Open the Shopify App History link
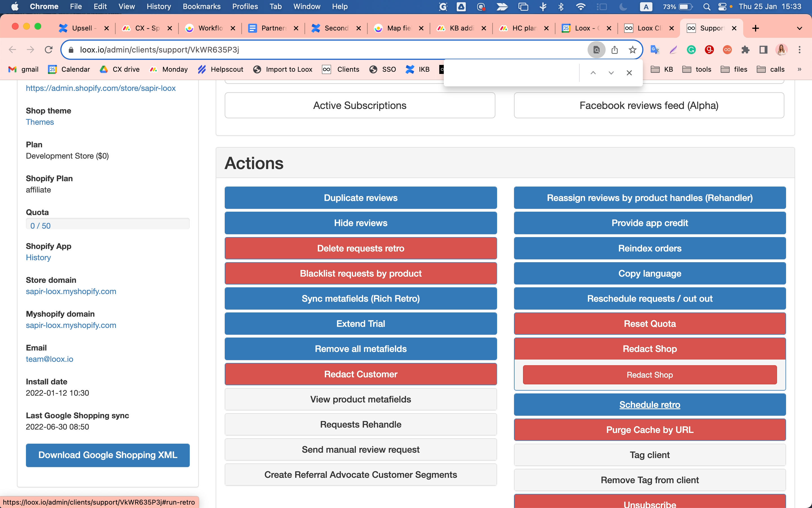This screenshot has height=508, width=812. pos(38,257)
